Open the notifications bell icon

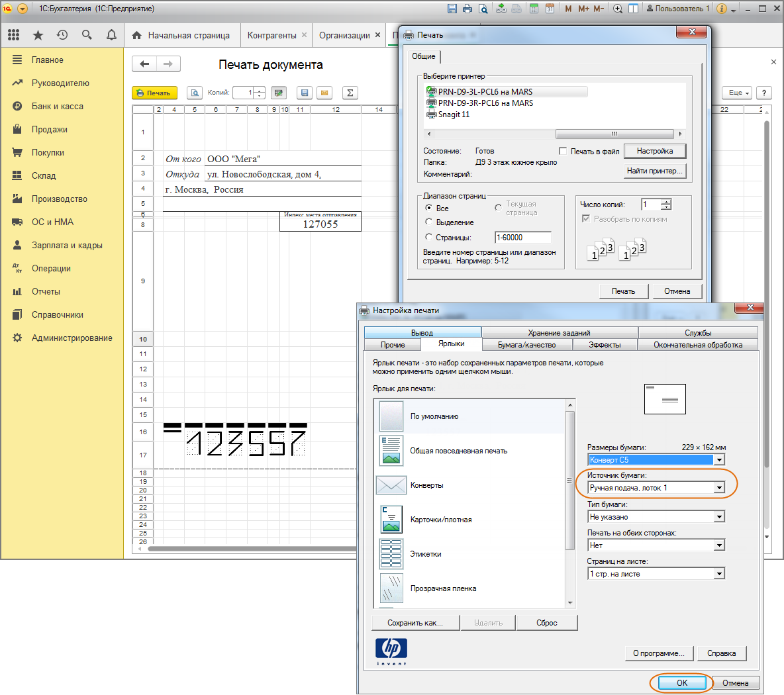click(x=111, y=35)
